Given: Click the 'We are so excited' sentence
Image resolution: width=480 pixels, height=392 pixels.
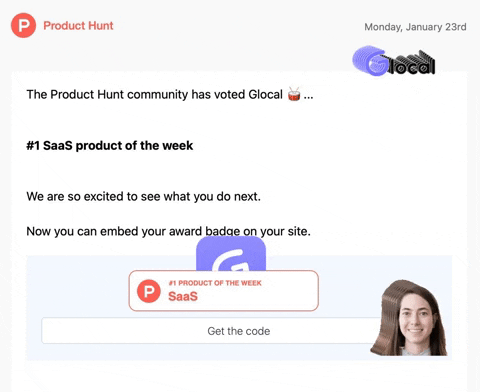Looking at the screenshot, I should pyautogui.click(x=143, y=197).
